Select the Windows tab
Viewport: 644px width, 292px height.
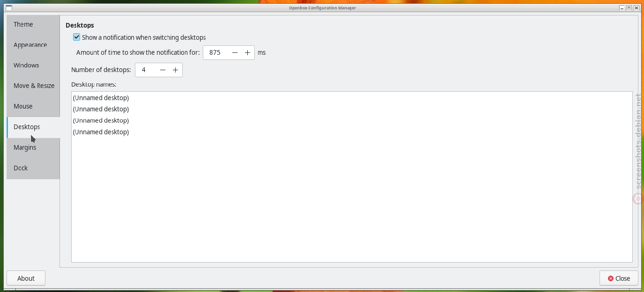click(33, 66)
